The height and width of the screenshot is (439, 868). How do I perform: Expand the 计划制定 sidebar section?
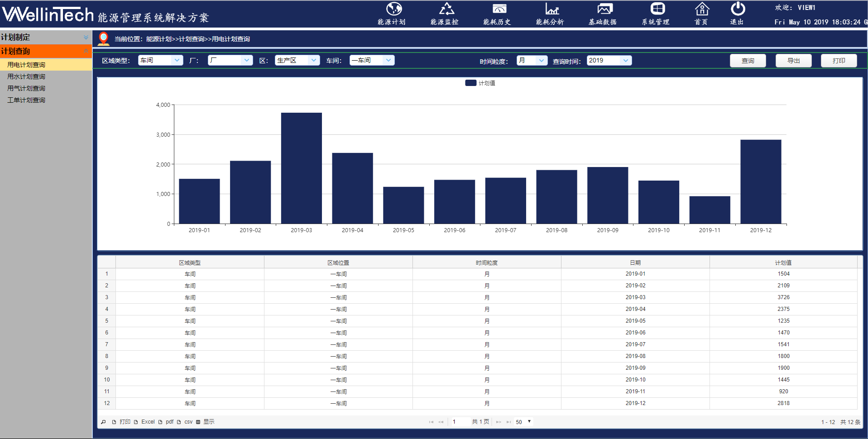[x=46, y=37]
